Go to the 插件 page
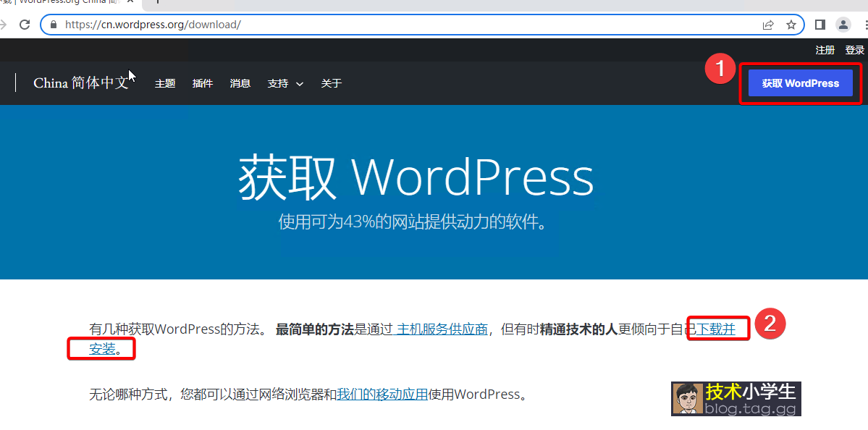868x430 pixels. click(203, 83)
